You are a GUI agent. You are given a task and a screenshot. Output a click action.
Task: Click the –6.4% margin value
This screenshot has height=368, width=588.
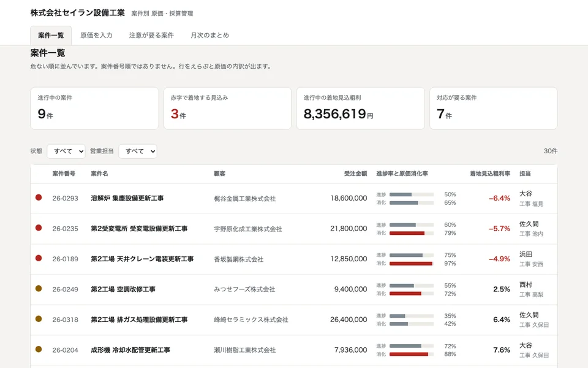point(500,198)
